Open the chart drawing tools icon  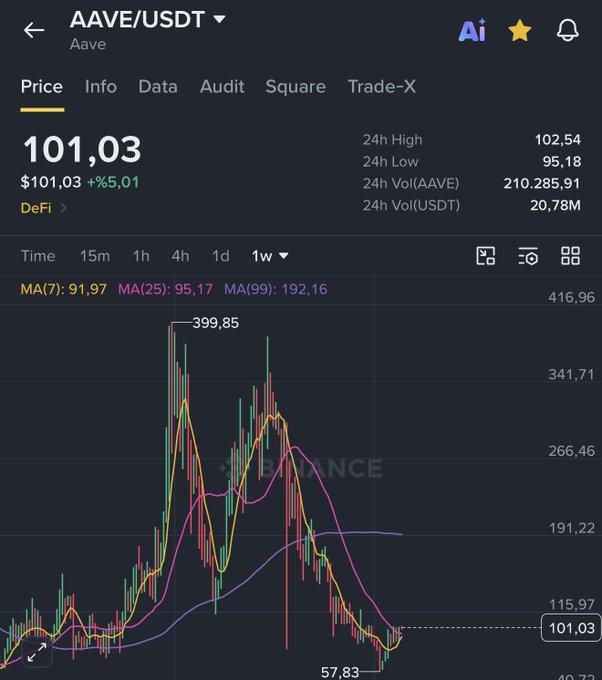[485, 256]
